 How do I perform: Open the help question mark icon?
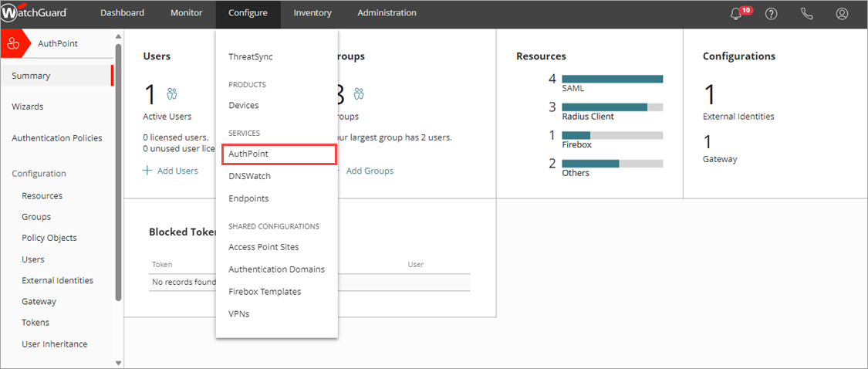click(x=771, y=14)
